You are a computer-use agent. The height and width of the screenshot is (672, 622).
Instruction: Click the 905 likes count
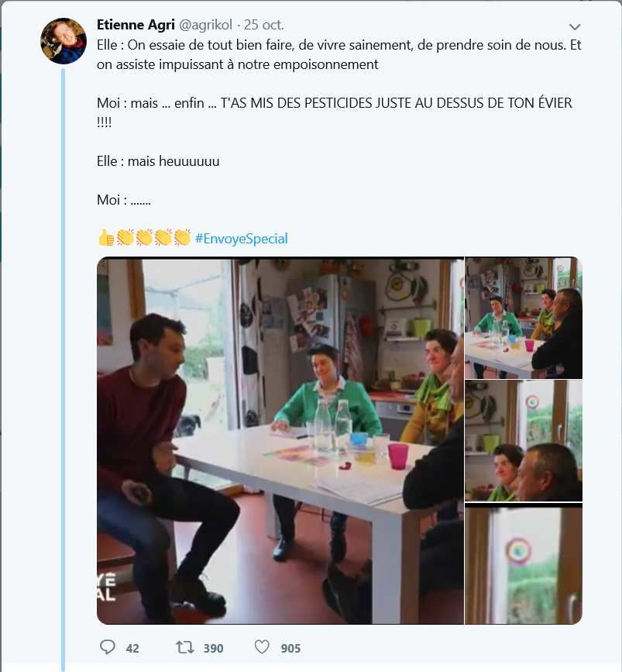coord(290,648)
